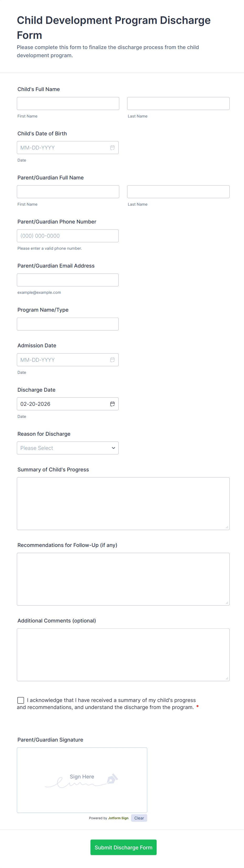Screen dimensions: 244x868
Task: Click the Recommendations for Follow-Up textarea
Action: [x=123, y=579]
